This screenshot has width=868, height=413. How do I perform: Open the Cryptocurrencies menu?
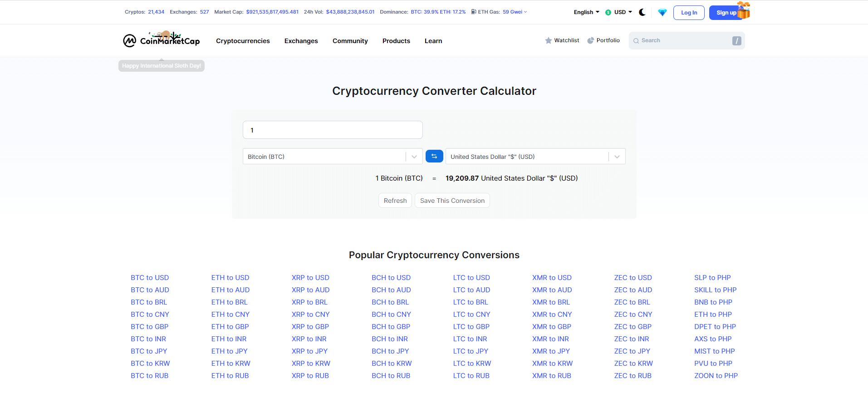click(243, 41)
